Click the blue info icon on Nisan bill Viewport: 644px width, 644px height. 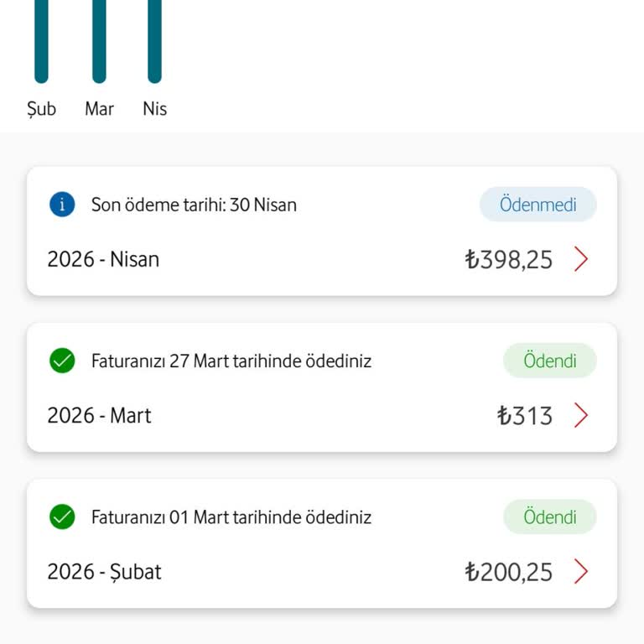(x=62, y=205)
